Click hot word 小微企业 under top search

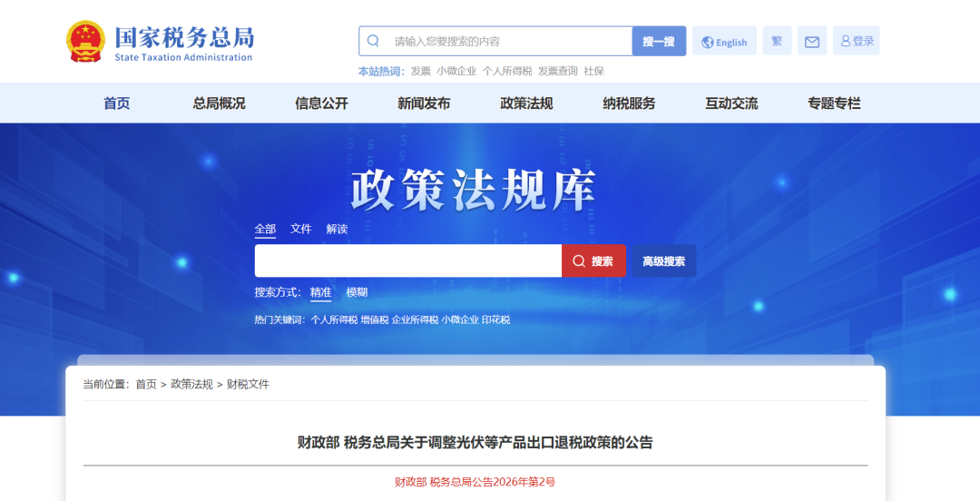coord(456,72)
